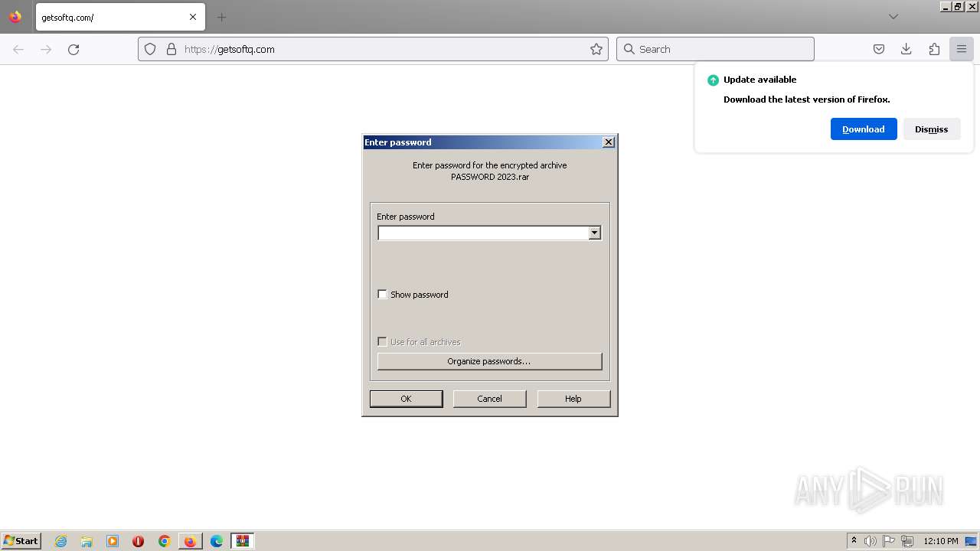The width and height of the screenshot is (980, 551).
Task: Open the Action Center flag icon
Action: coord(889,541)
